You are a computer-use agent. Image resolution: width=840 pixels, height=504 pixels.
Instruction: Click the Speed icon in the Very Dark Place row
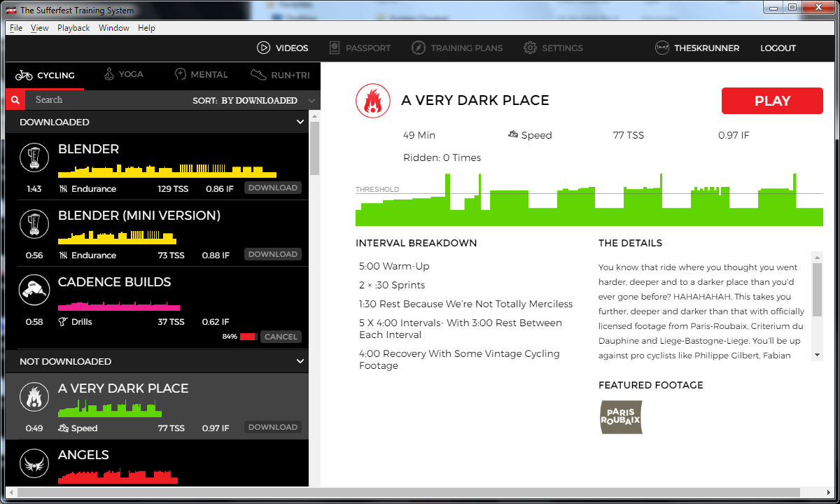pyautogui.click(x=63, y=428)
